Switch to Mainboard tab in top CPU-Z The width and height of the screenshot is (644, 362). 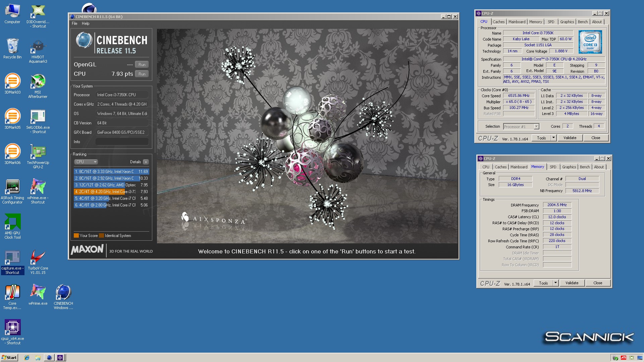click(517, 22)
